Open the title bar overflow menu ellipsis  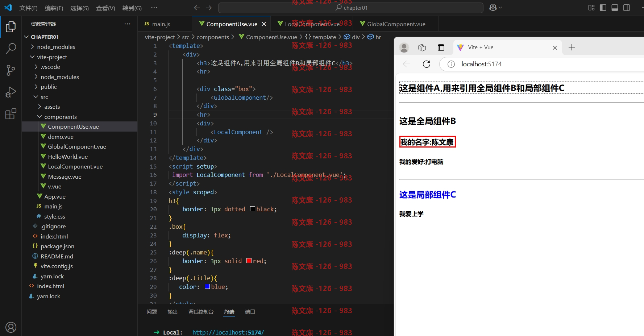pyautogui.click(x=154, y=8)
